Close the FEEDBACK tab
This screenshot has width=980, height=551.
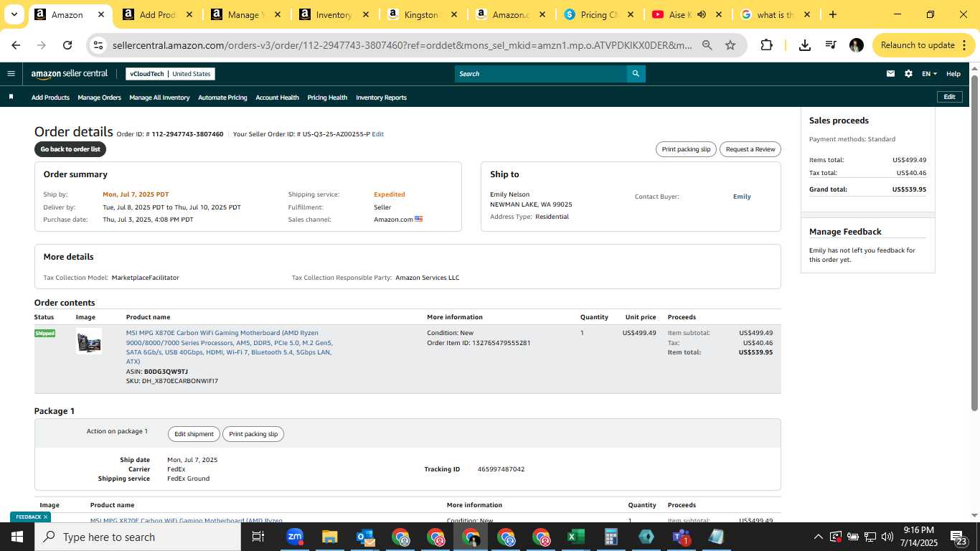coord(45,517)
